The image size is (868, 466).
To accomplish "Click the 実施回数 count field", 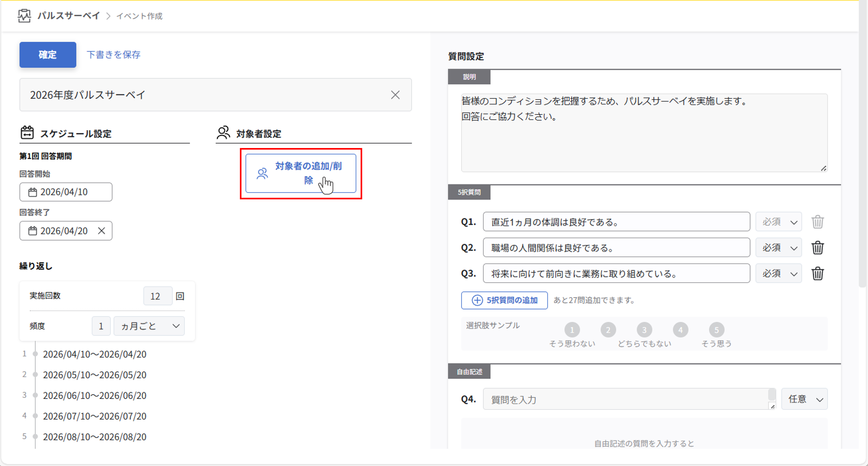I will [x=158, y=296].
